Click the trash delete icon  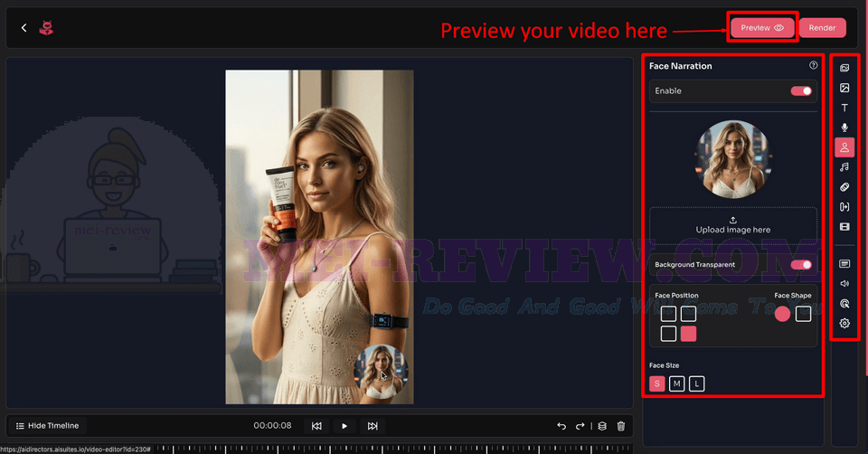[x=621, y=426]
